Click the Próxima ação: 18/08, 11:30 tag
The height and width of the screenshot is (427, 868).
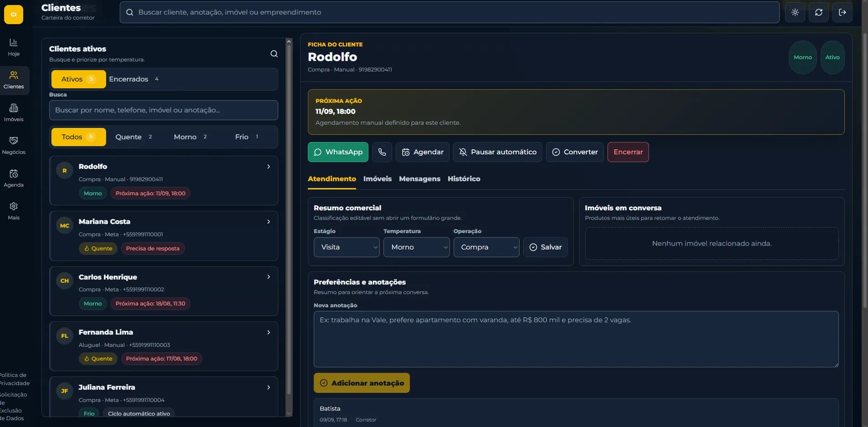[150, 304]
